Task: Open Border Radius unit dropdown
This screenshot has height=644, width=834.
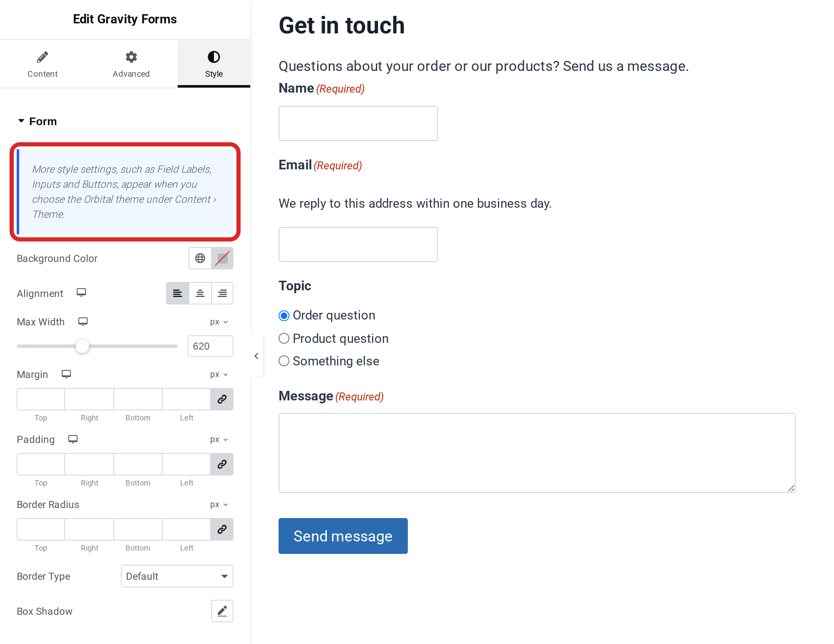Action: [x=219, y=504]
